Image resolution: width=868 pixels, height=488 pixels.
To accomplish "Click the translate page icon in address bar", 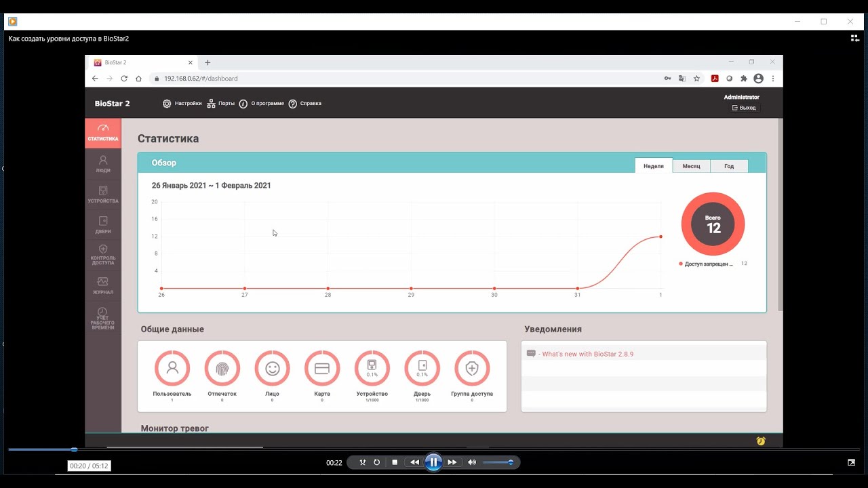I will (682, 79).
